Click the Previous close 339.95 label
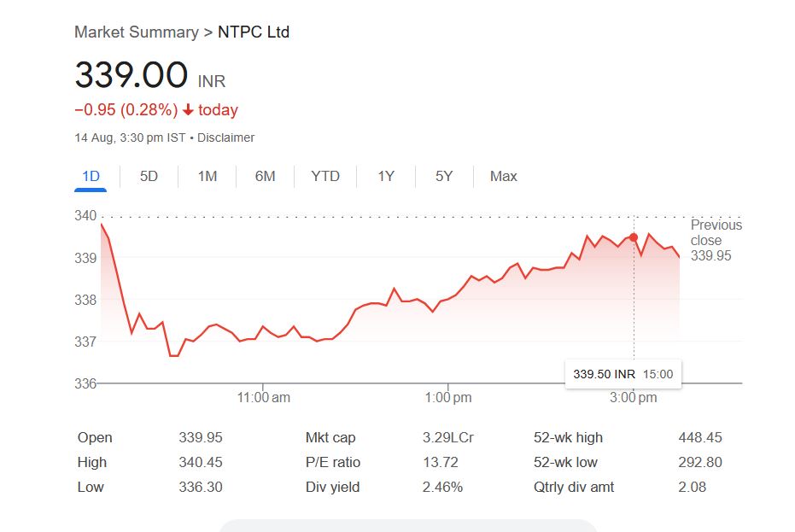The image size is (795, 532). click(716, 240)
